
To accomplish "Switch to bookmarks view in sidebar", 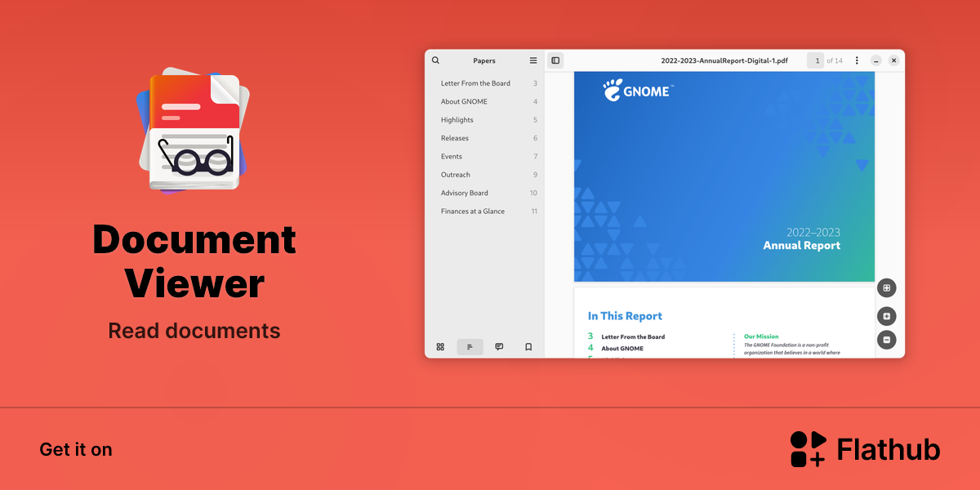I will [528, 347].
